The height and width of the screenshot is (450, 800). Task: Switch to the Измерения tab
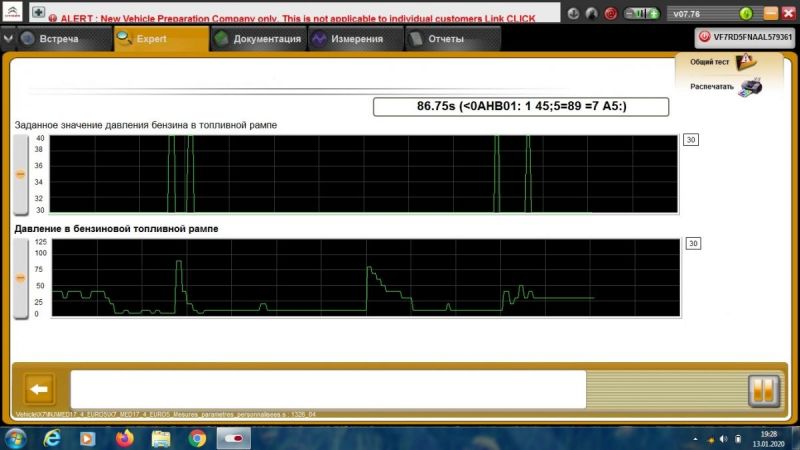click(346, 39)
